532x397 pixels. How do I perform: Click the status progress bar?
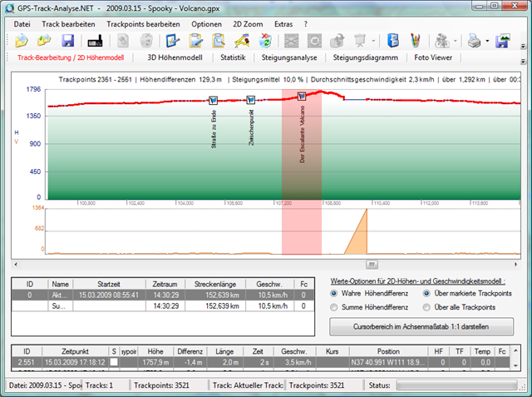(x=457, y=385)
